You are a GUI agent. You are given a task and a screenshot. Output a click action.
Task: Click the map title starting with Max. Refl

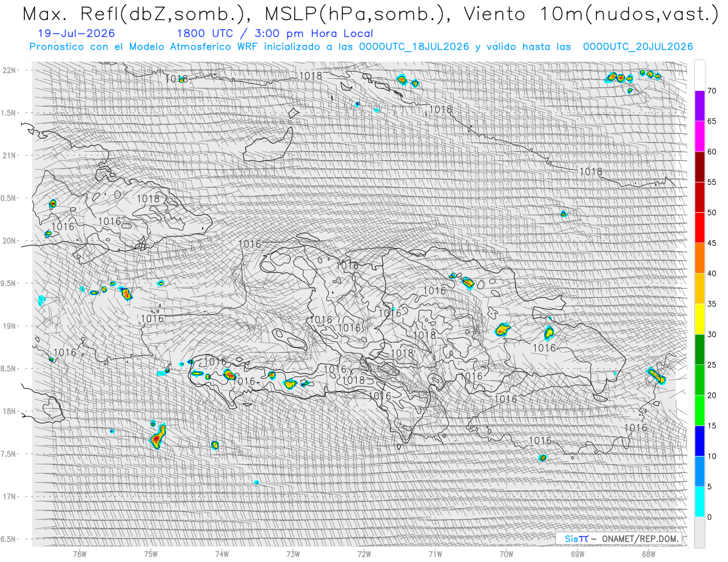pyautogui.click(x=370, y=15)
